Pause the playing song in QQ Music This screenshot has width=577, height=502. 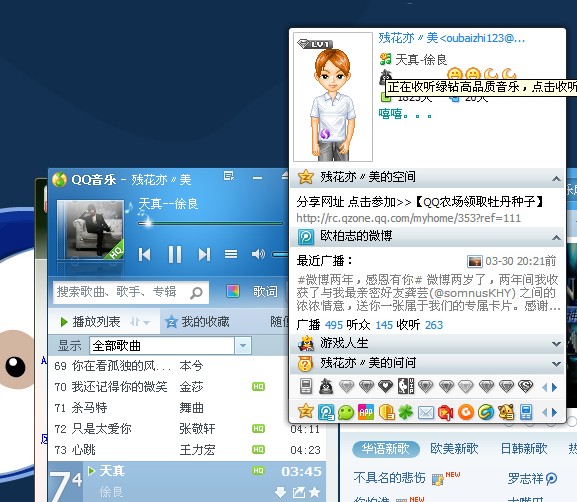pos(175,254)
